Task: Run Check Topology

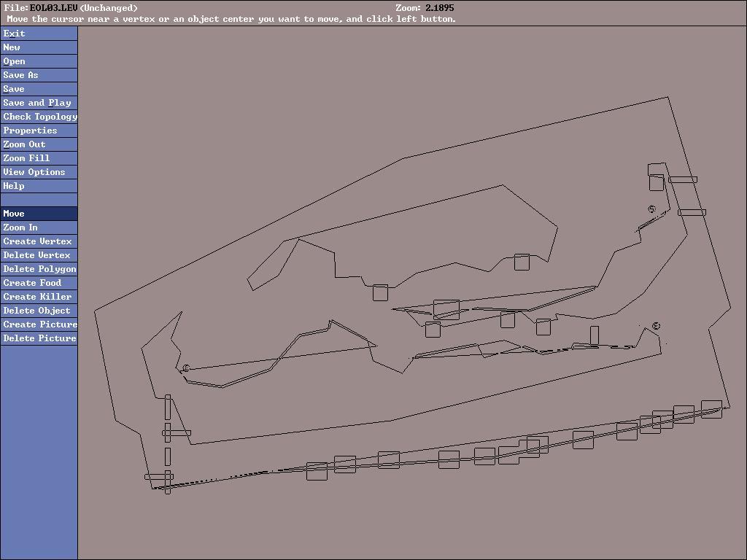Action: point(39,117)
